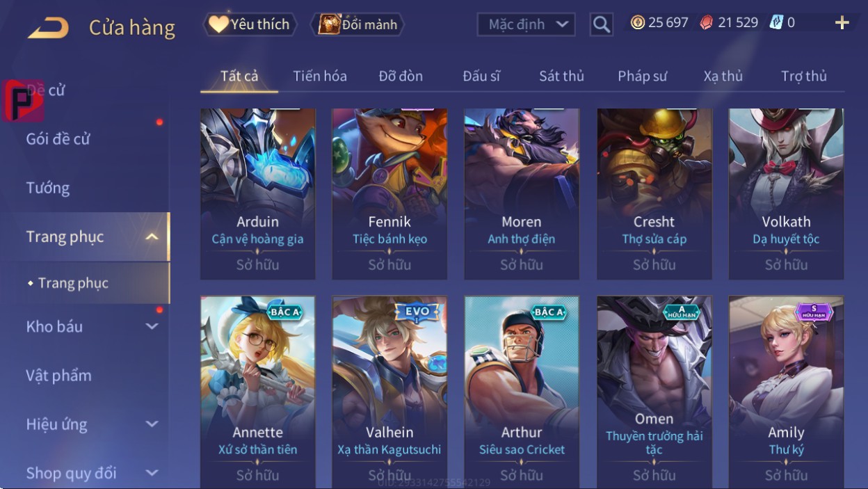Open Gói đề cử in sidebar
This screenshot has height=489, width=868.
coord(58,139)
